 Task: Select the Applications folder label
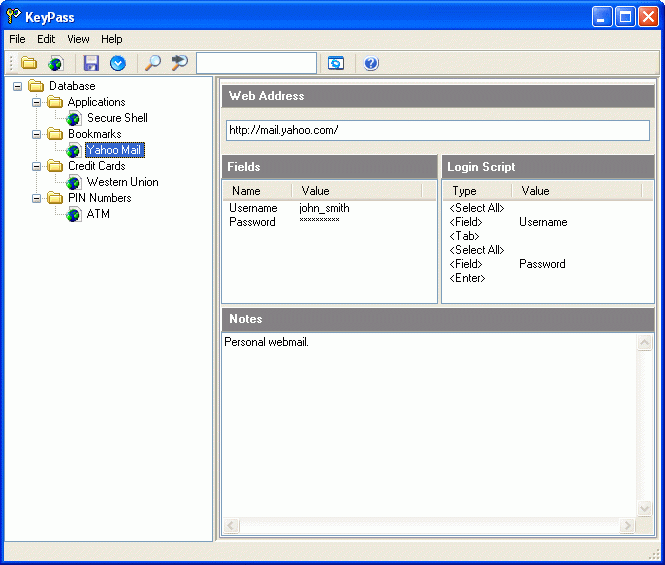coord(97,102)
